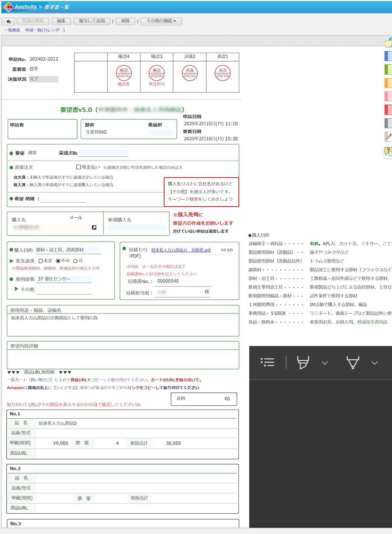The image size is (392, 534).
Task: Open the yellow sticky note icon
Action: point(388,43)
